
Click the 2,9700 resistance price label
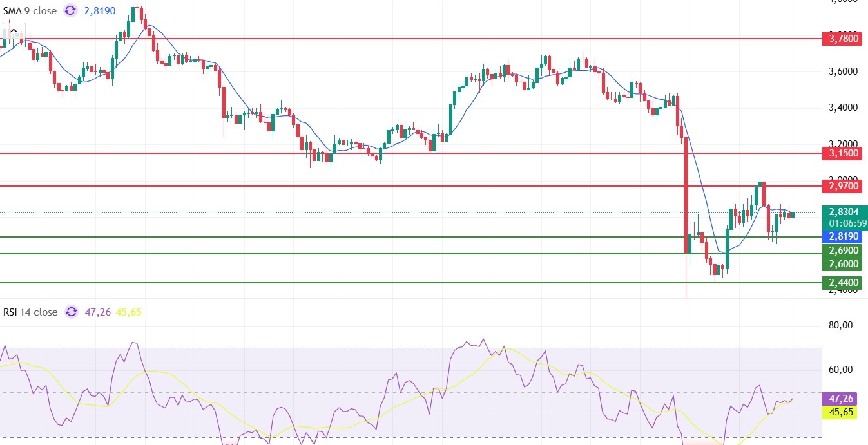[844, 186]
